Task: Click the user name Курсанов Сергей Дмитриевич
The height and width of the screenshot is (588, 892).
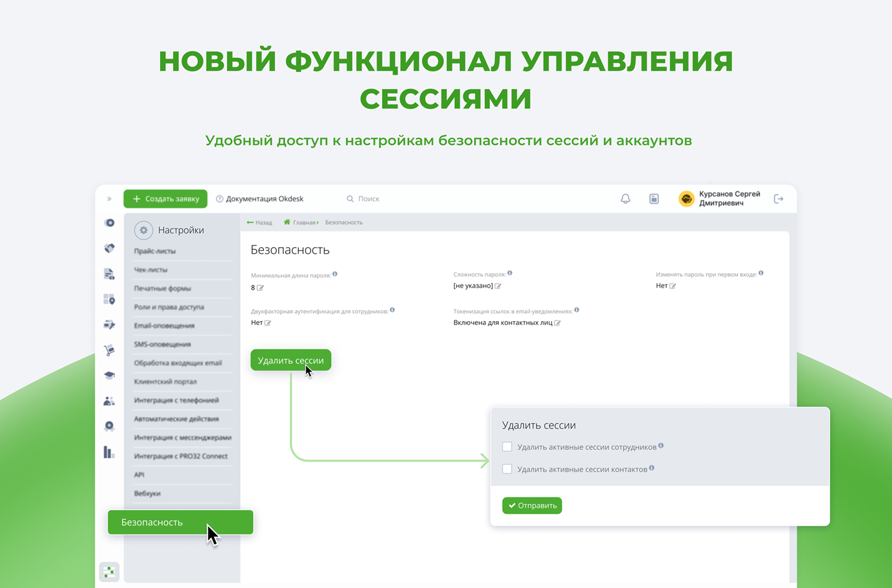Action: 730,198
